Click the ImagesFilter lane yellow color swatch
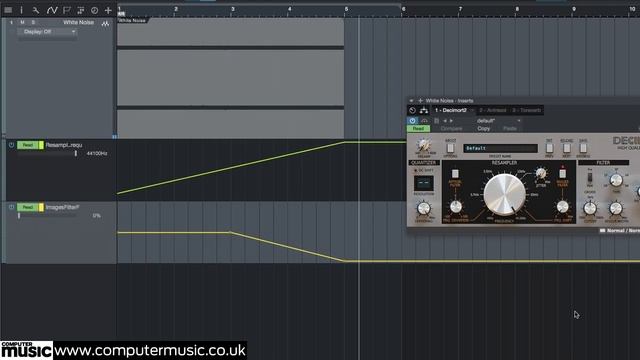 click(41, 207)
